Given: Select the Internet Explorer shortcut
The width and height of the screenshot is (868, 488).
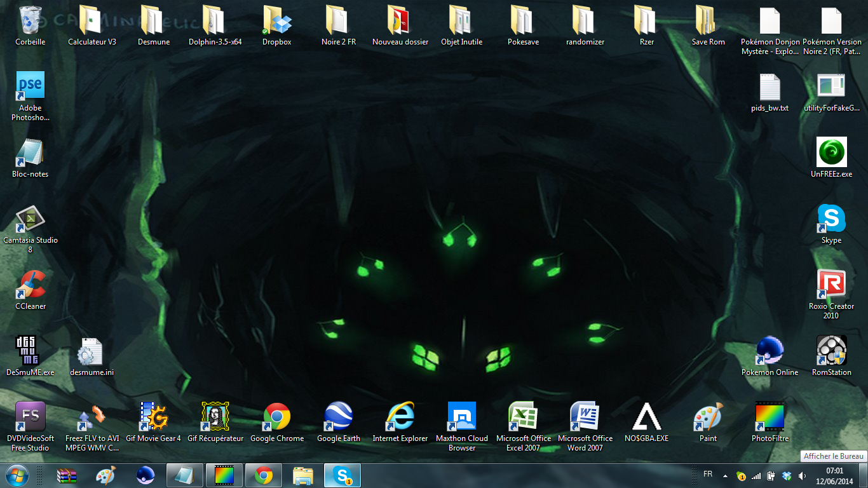Looking at the screenshot, I should (x=400, y=422).
